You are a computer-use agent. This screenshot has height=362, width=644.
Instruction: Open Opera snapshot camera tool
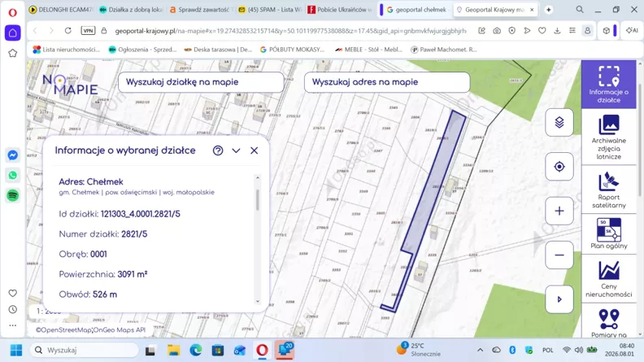tap(497, 30)
